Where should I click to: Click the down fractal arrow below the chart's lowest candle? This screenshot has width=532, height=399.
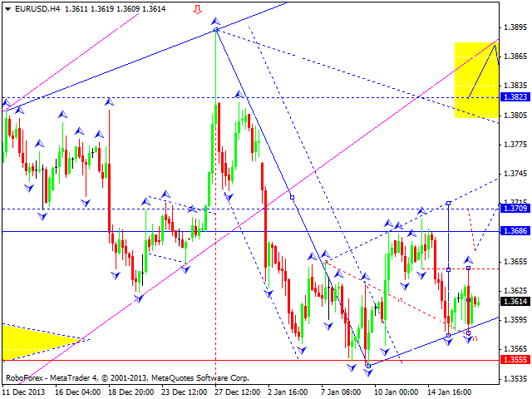pyautogui.click(x=368, y=372)
